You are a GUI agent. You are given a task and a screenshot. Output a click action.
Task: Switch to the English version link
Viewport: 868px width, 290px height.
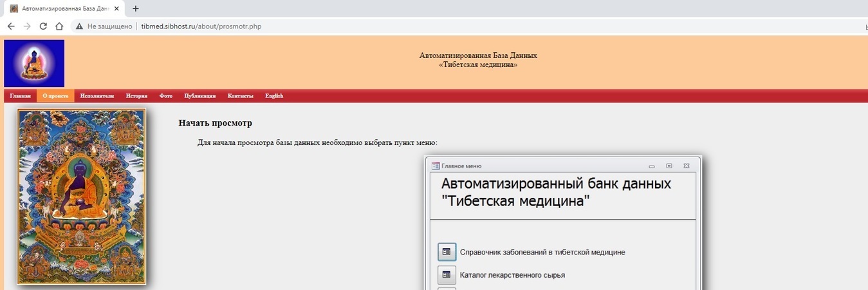(x=274, y=96)
